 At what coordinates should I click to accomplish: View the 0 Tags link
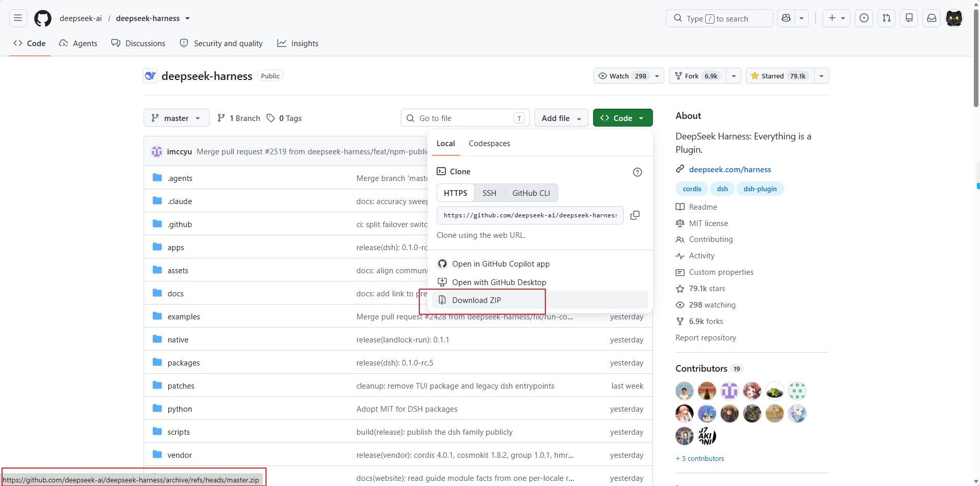pos(284,118)
